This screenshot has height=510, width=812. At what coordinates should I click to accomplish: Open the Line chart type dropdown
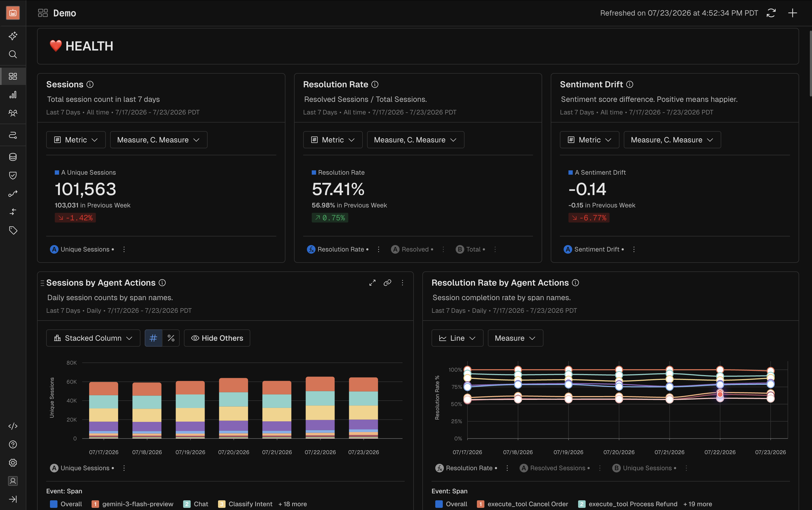click(x=457, y=338)
